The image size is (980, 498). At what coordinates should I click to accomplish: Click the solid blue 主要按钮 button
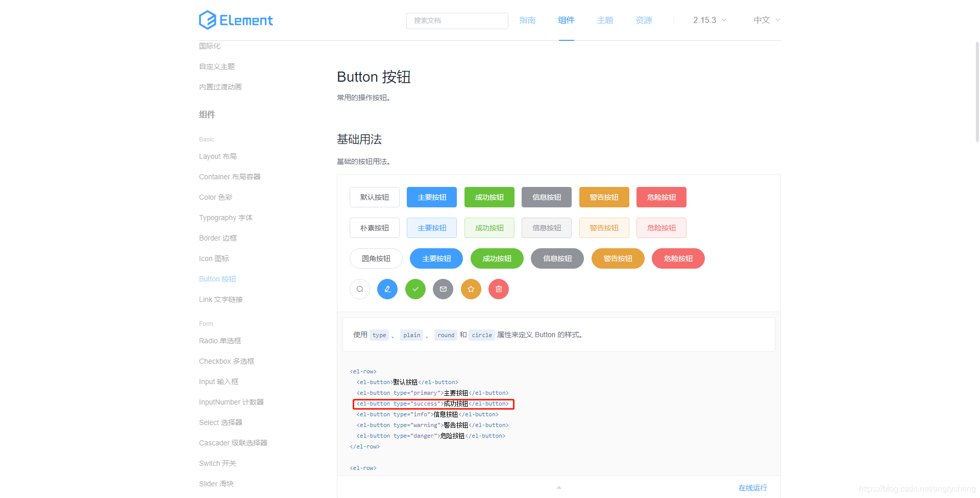(432, 197)
